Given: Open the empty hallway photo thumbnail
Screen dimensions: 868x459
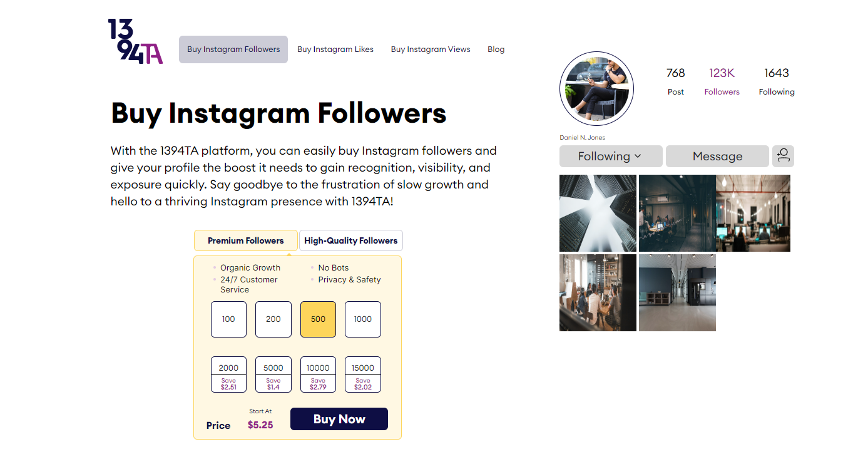Looking at the screenshot, I should coord(677,292).
